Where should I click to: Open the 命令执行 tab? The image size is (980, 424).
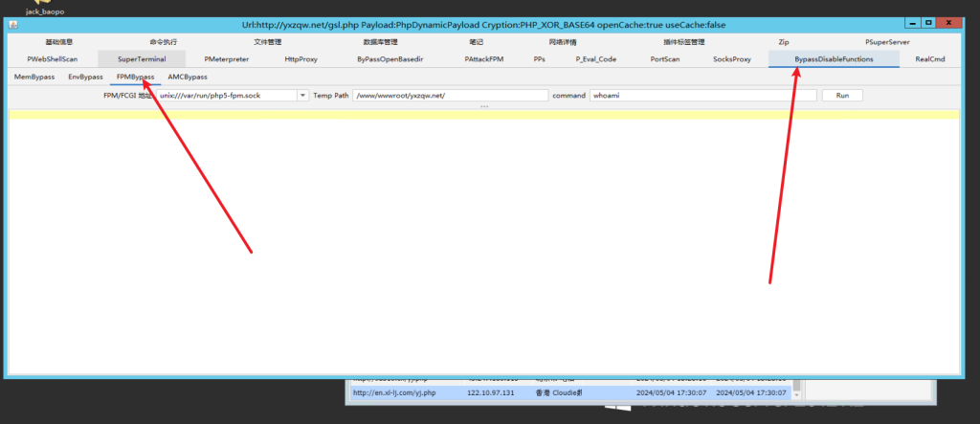tap(164, 42)
